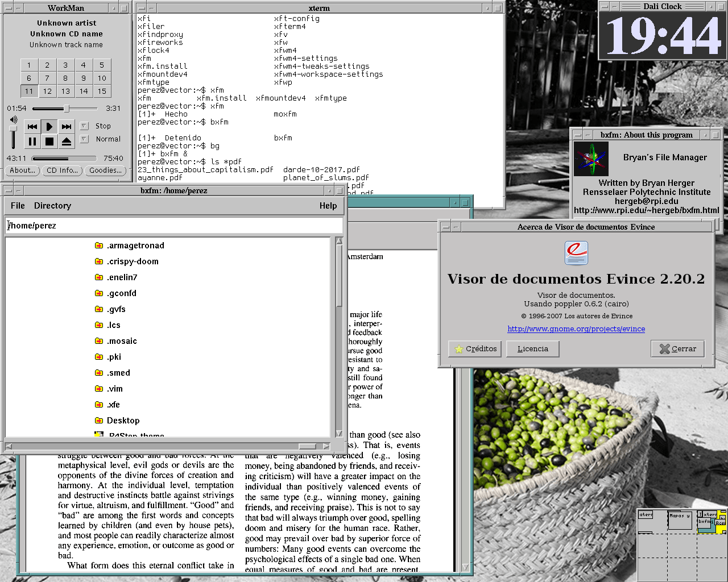Image resolution: width=728 pixels, height=582 pixels.
Task: Click 23_things_about_capitalism.pdf in xterm
Action: coord(205,169)
